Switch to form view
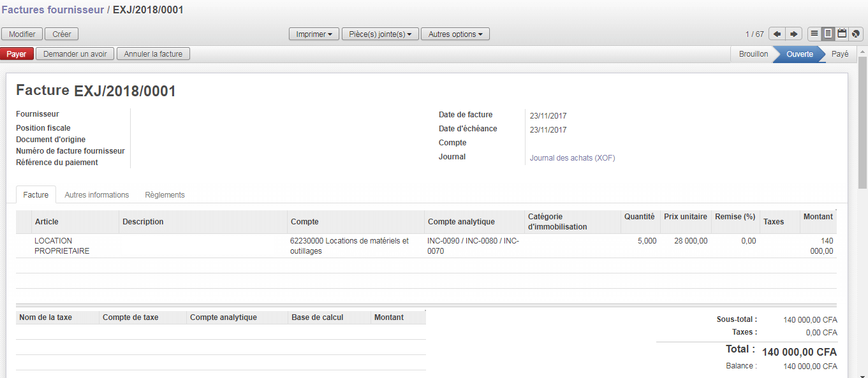 tap(828, 34)
